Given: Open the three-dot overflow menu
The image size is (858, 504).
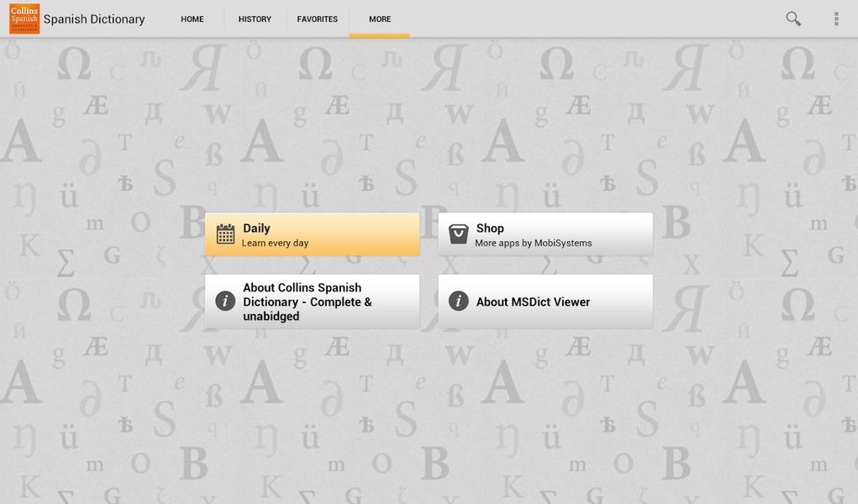Looking at the screenshot, I should click(836, 18).
